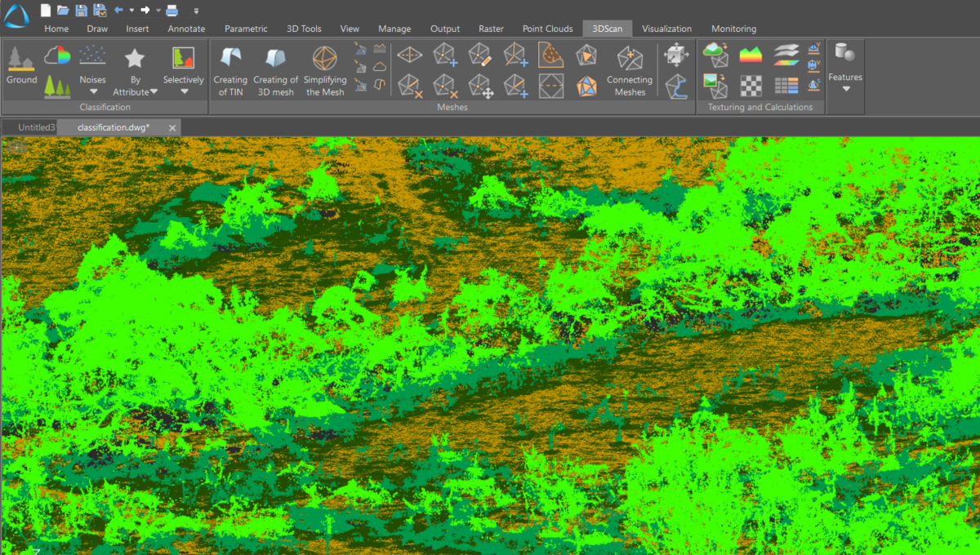
Task: Click the Connecting Meshes icon
Action: click(x=630, y=71)
